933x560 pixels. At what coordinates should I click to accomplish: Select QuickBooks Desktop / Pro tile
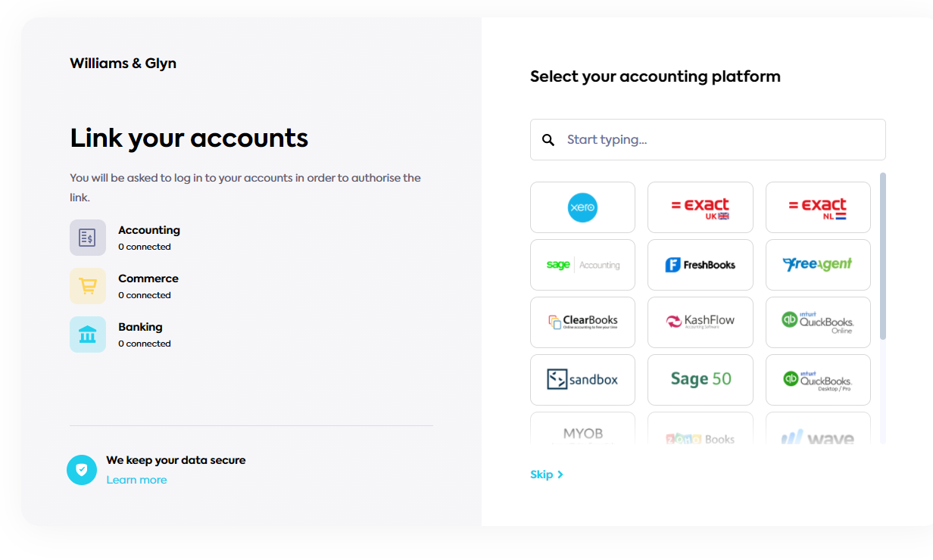818,380
